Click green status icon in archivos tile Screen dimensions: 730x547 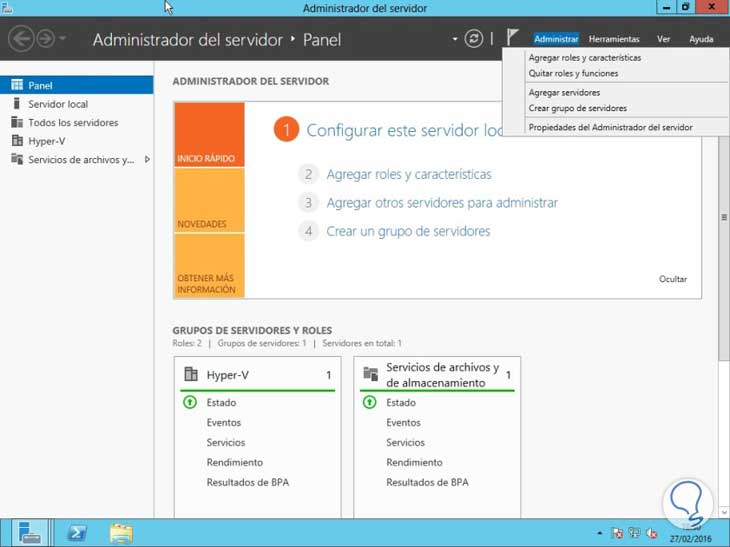370,402
